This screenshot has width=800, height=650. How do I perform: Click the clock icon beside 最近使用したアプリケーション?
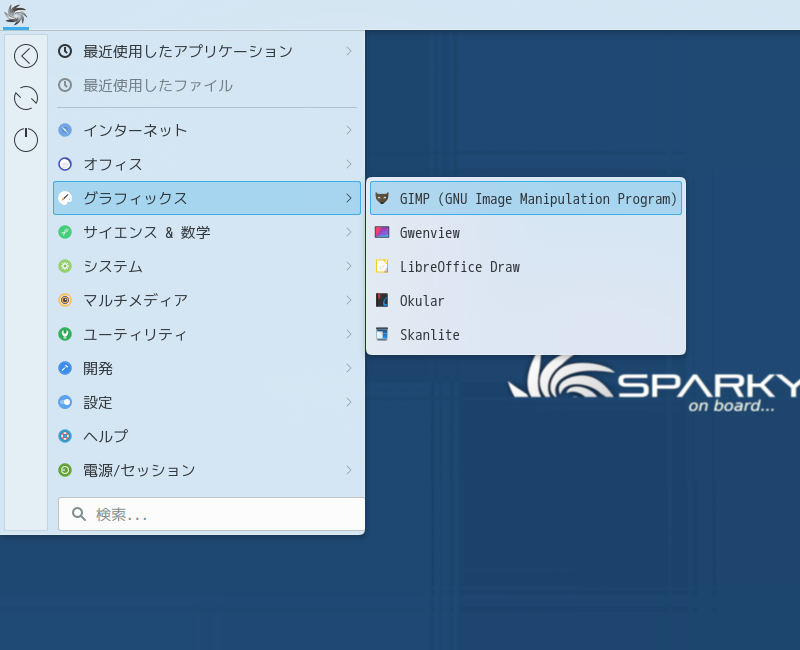tap(65, 51)
